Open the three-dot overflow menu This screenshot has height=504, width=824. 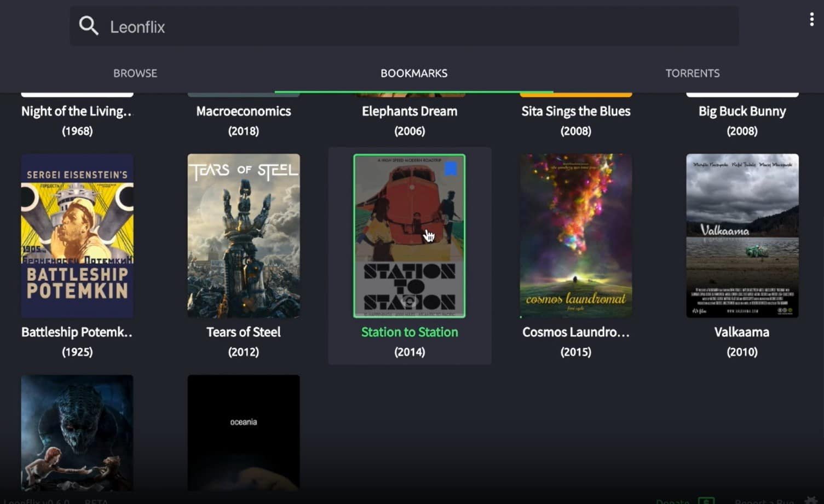[811, 20]
